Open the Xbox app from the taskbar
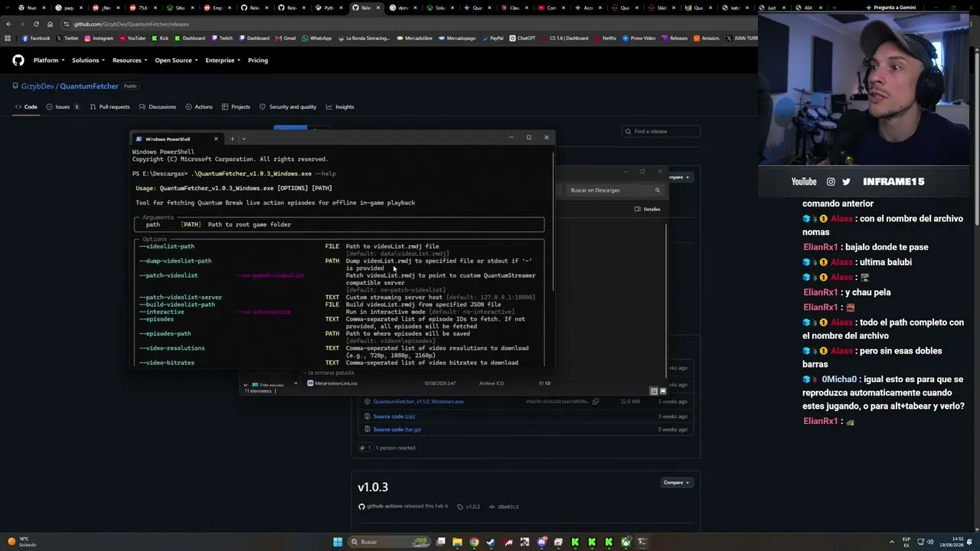This screenshot has width=980, height=551. [626, 542]
